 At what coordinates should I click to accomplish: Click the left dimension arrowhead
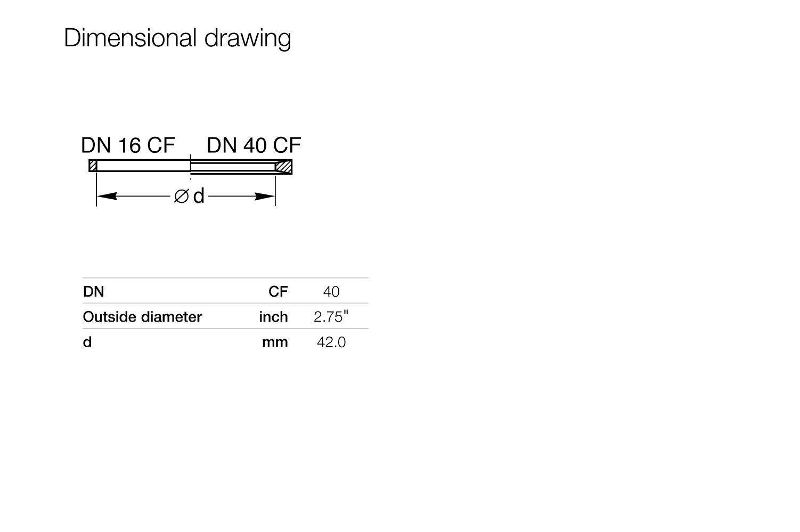click(x=107, y=197)
